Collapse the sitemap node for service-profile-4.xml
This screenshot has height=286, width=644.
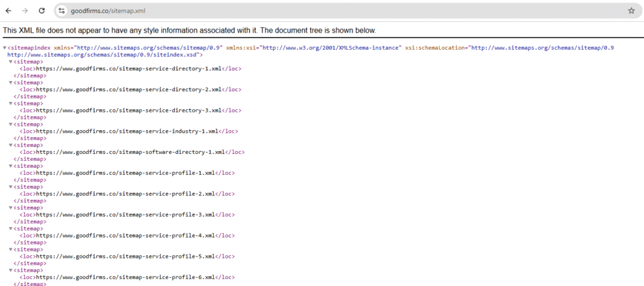coord(11,229)
